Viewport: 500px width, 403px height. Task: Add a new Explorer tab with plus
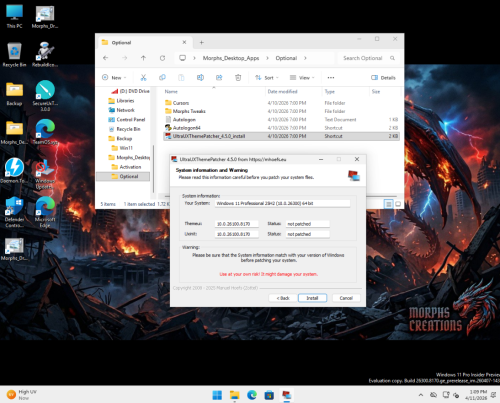tap(201, 42)
